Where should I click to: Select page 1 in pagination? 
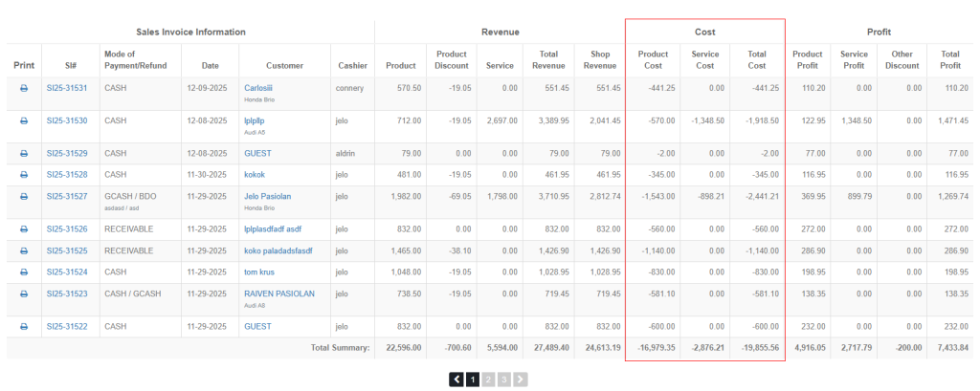(473, 380)
